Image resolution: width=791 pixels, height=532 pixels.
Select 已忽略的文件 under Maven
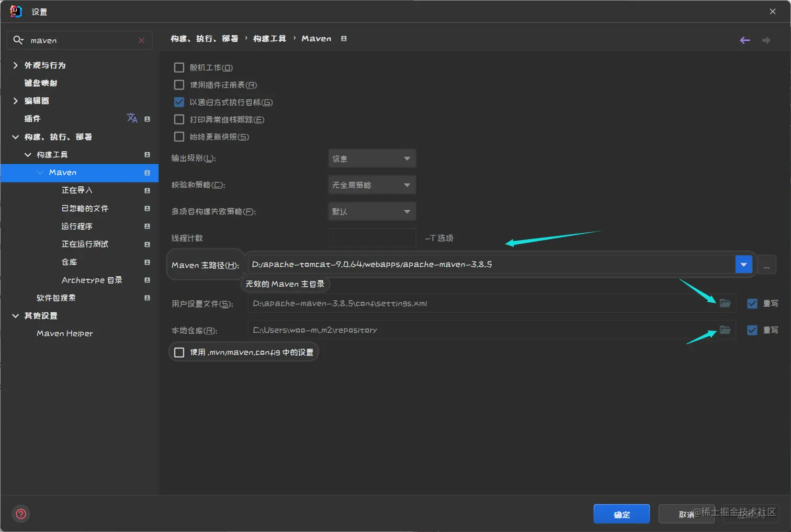coord(85,208)
